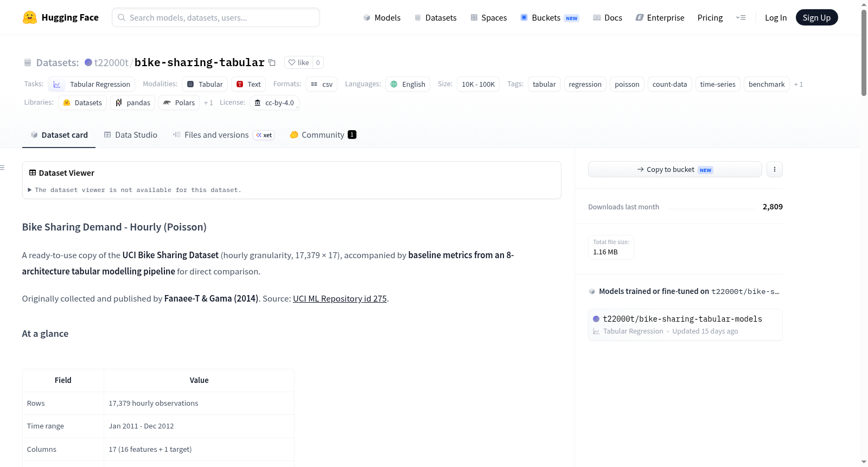Click the benchmark tag

tap(767, 84)
